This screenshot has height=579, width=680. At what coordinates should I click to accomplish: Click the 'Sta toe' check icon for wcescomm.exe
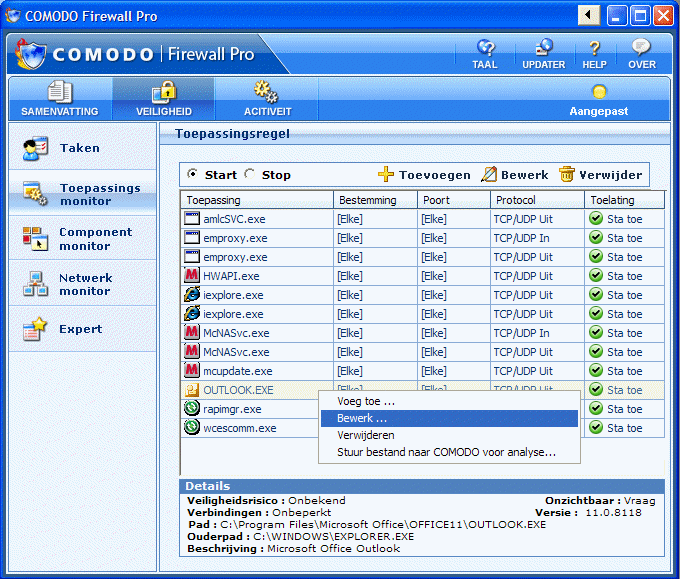(596, 427)
